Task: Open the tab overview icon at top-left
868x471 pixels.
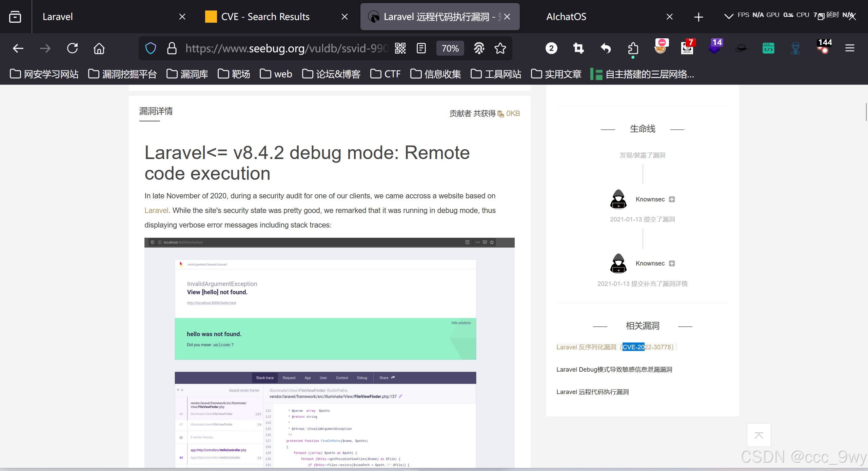Action: click(x=15, y=17)
